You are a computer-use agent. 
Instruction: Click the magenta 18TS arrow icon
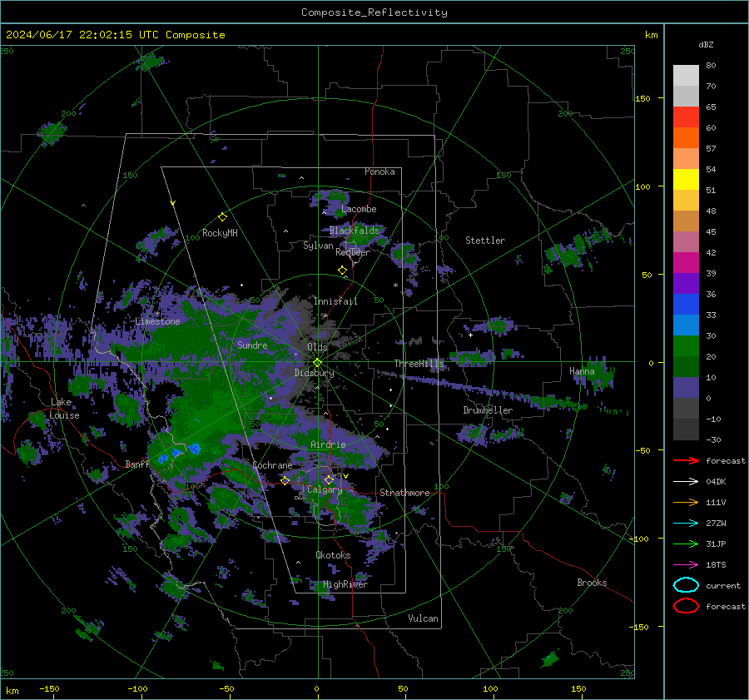686,565
